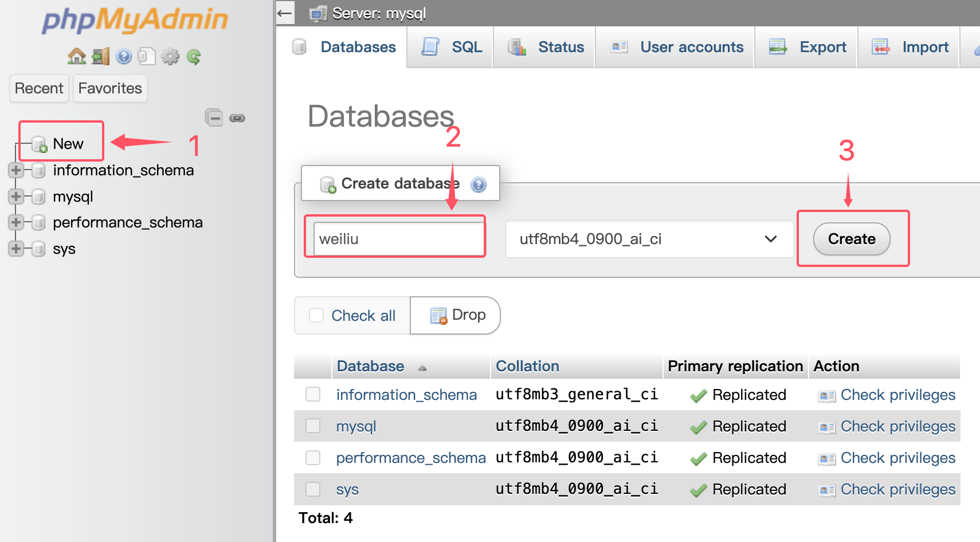The height and width of the screenshot is (542, 980).
Task: Open the Status tab
Action: (x=545, y=47)
